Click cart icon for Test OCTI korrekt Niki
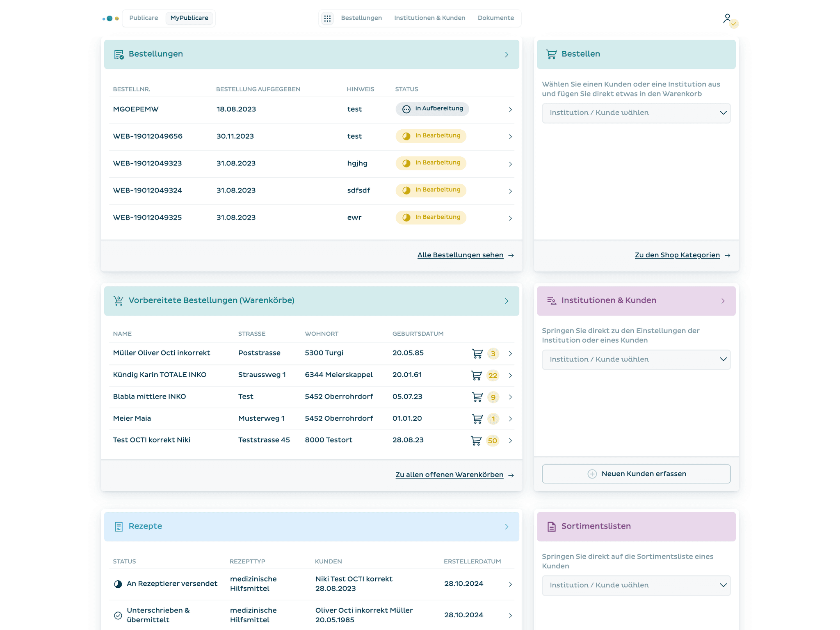The image size is (840, 630). pyautogui.click(x=476, y=440)
